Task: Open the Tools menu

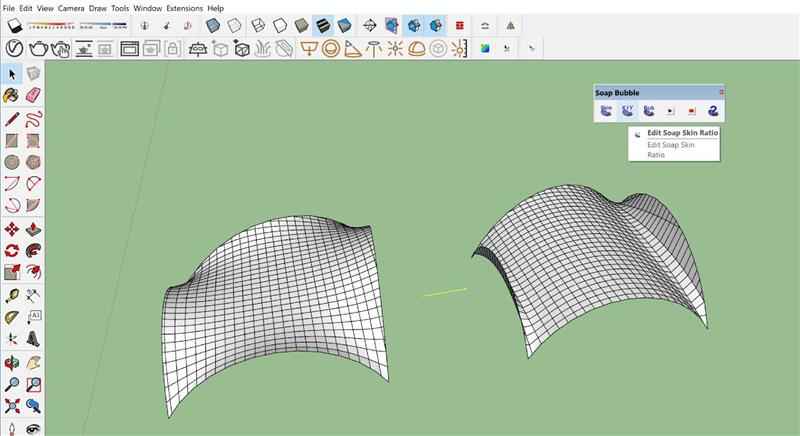Action: pyautogui.click(x=120, y=8)
